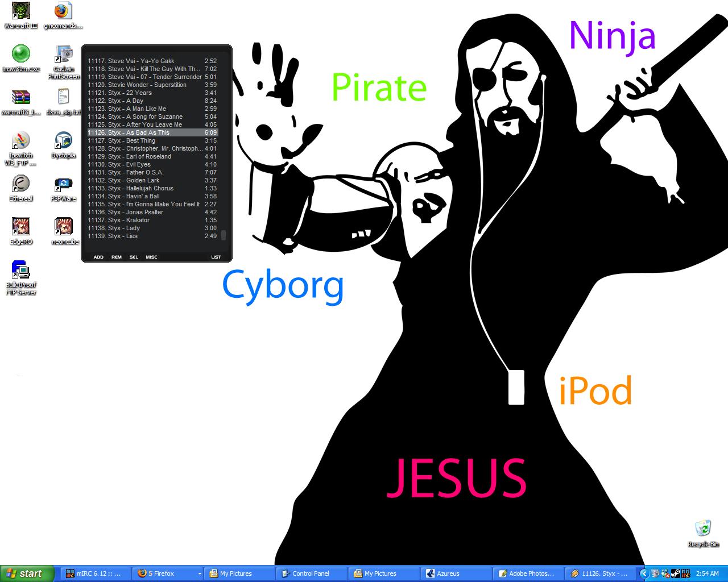
Task: Open the Warcraft III desktop shortcut
Action: click(21, 12)
